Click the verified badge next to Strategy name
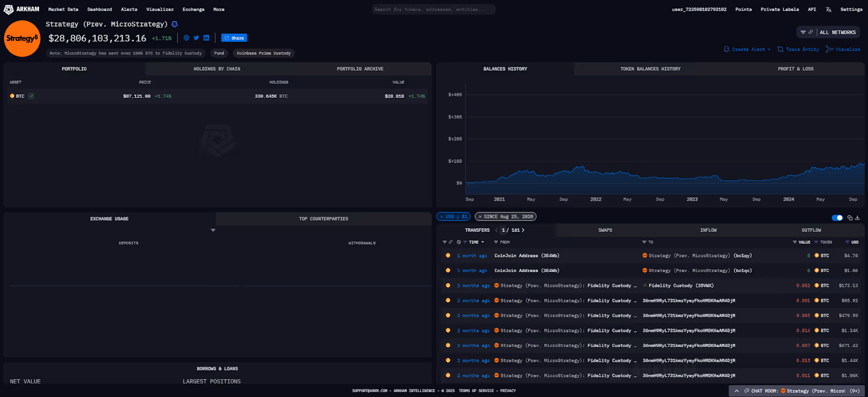The image size is (868, 397). tap(175, 24)
